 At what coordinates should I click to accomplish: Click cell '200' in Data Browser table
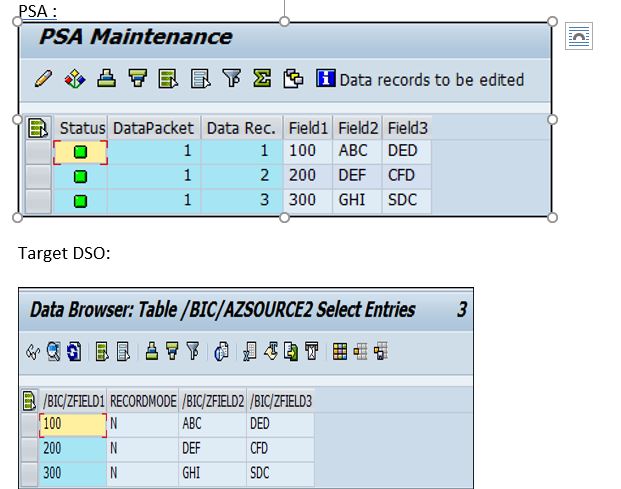point(73,449)
